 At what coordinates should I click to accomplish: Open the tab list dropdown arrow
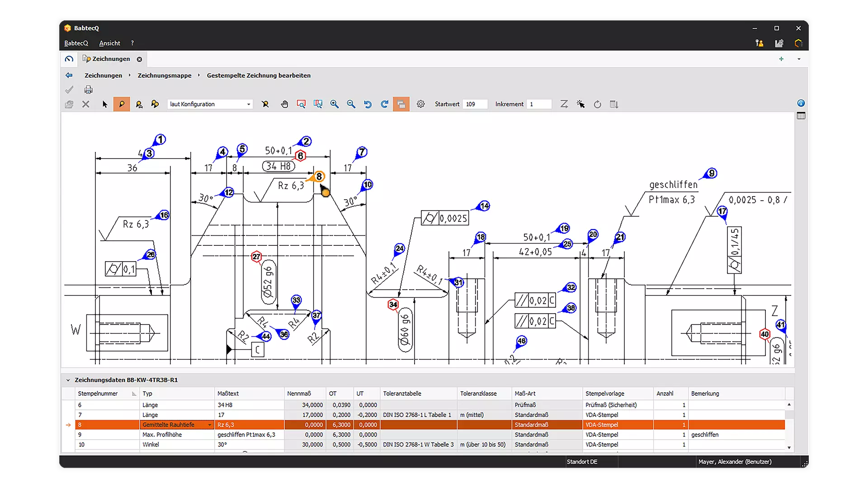pos(799,59)
